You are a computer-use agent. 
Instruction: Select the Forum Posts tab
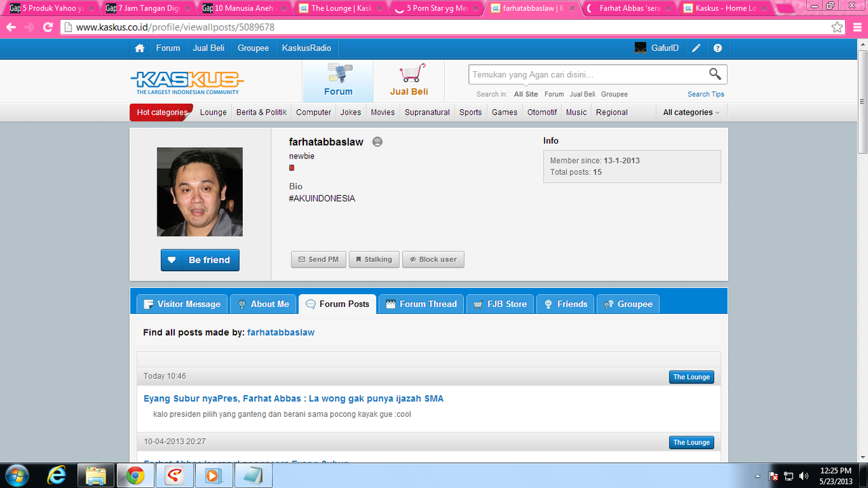point(337,304)
